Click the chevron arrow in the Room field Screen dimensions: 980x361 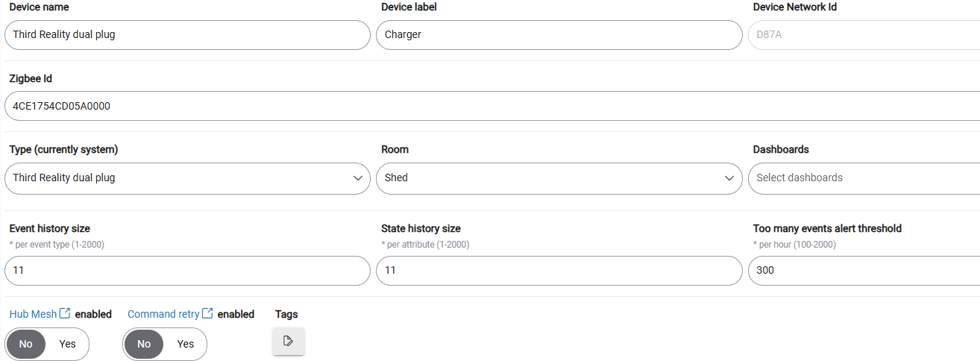tap(729, 178)
